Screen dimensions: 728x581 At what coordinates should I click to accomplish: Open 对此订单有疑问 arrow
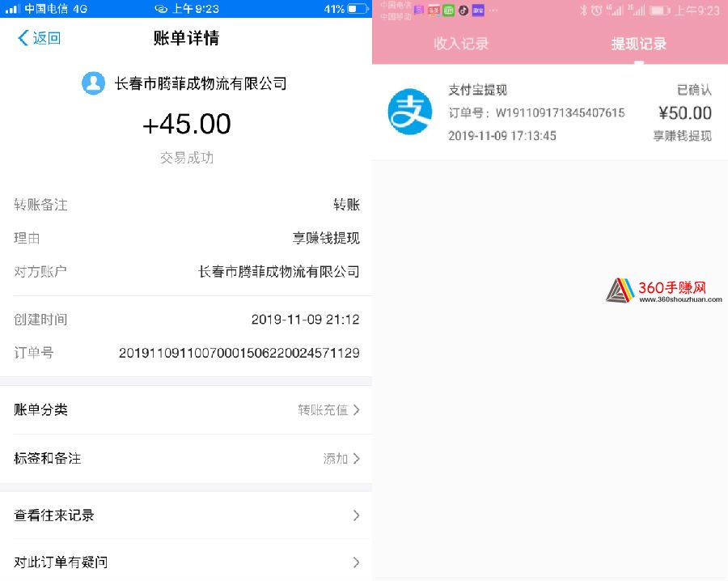[x=356, y=562]
